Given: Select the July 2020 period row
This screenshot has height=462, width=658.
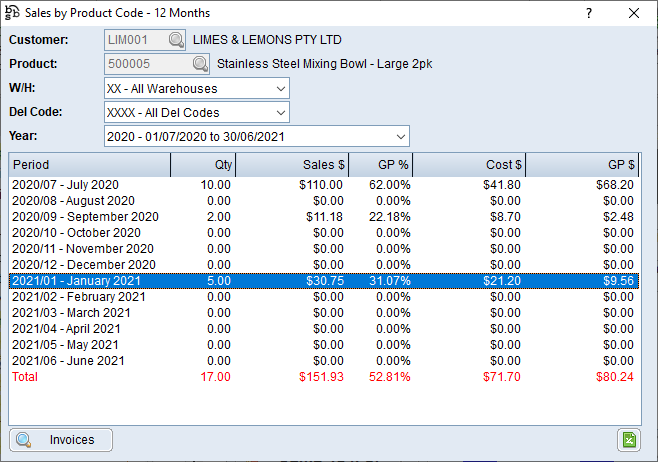Looking at the screenshot, I should point(65,185).
